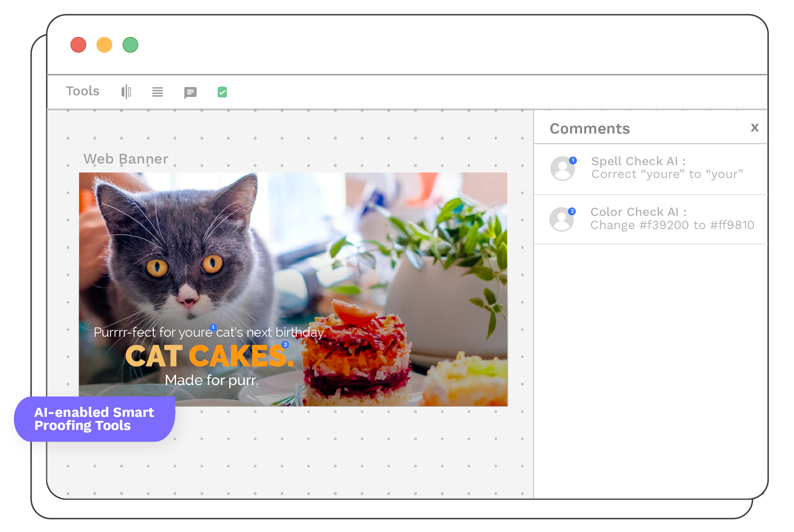794x532 pixels.
Task: Click the AI-enabled Smart Proofing Tools badge
Action: (94, 419)
